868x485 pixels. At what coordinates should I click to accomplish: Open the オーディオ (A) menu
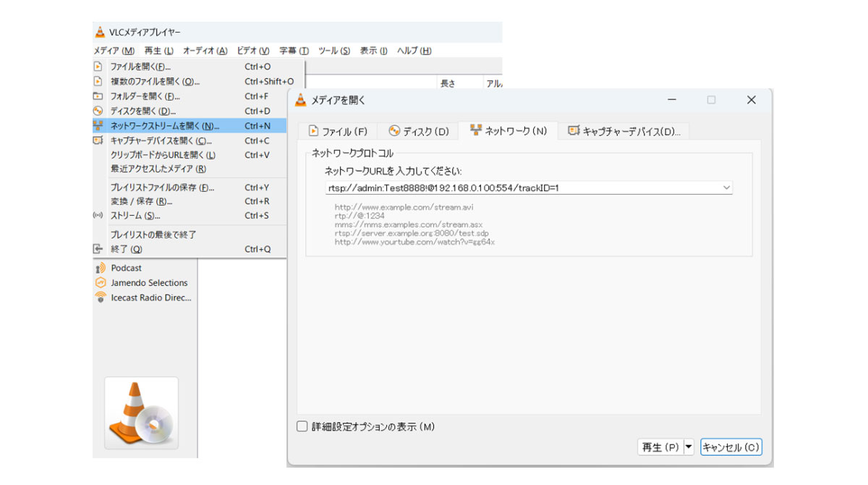(x=205, y=51)
